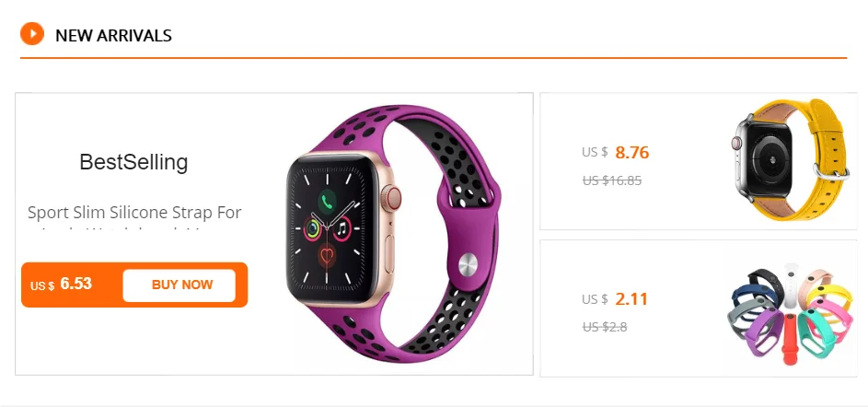Image resolution: width=868 pixels, height=407 pixels.
Task: Click the activity rings icon on watch face
Action: pyautogui.click(x=312, y=227)
